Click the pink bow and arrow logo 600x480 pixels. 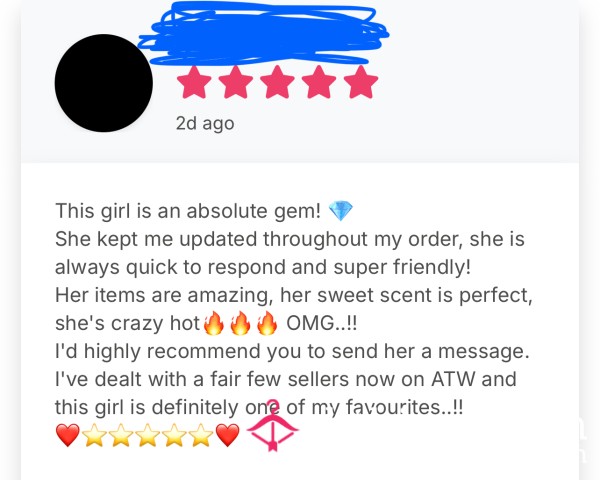pos(273,425)
